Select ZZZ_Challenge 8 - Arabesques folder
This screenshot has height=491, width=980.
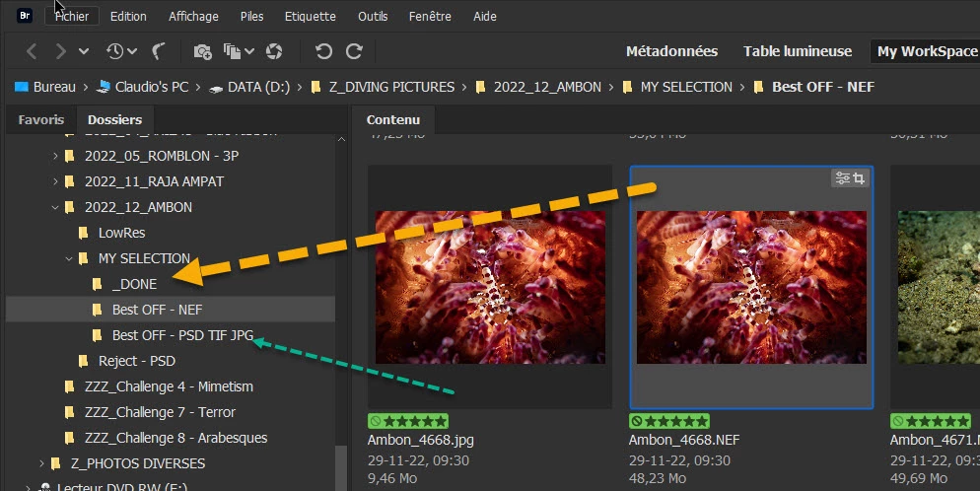click(176, 438)
